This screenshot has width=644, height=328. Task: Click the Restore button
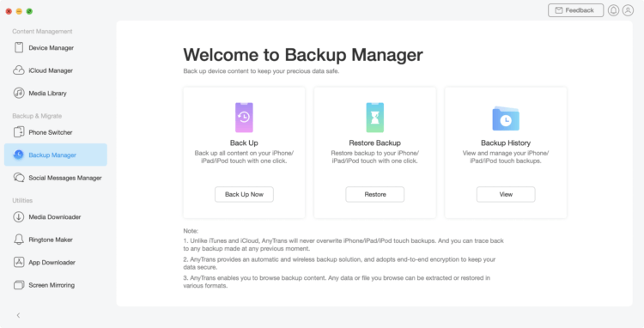click(x=375, y=194)
